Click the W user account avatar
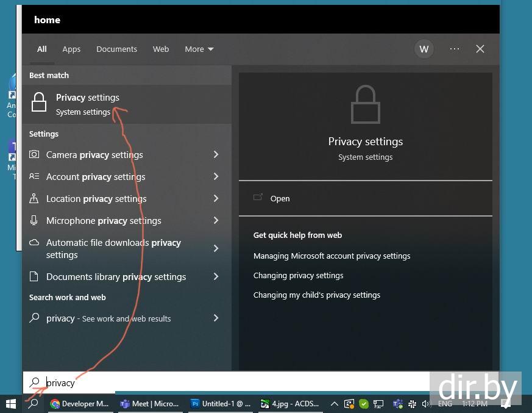 pos(424,49)
